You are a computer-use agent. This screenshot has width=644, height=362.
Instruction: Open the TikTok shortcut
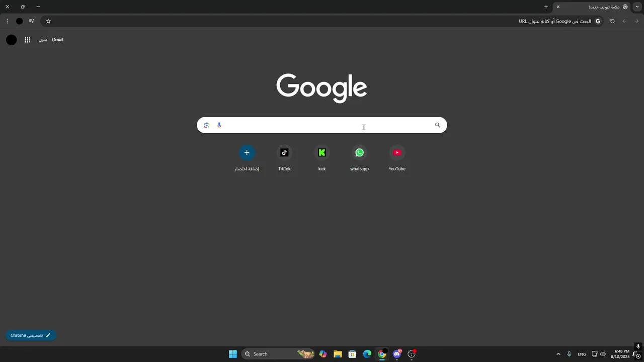pyautogui.click(x=284, y=158)
